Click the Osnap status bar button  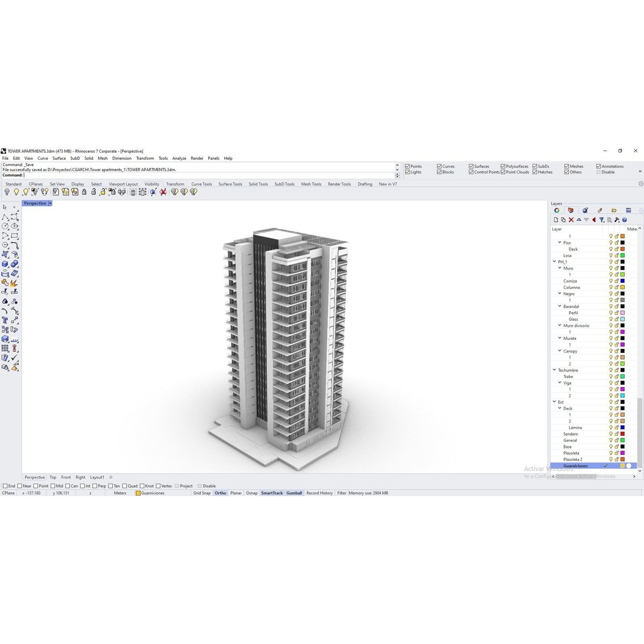252,493
